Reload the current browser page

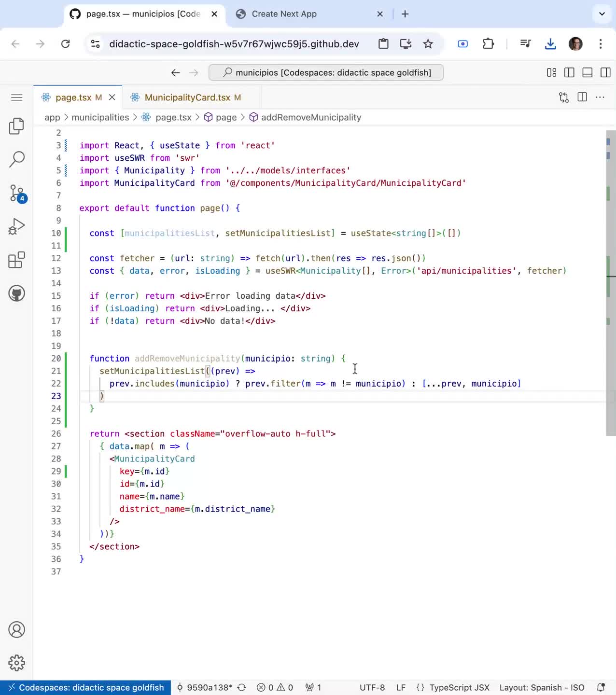pyautogui.click(x=65, y=44)
